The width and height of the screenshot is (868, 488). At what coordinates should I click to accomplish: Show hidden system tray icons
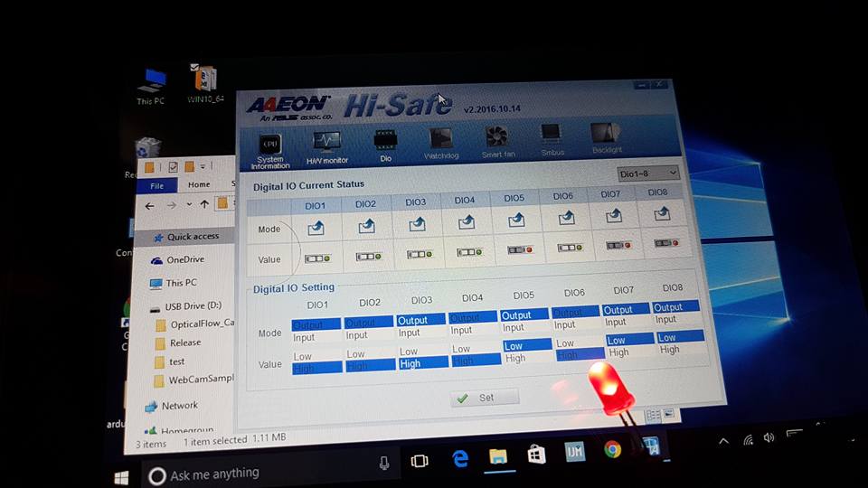tap(723, 441)
